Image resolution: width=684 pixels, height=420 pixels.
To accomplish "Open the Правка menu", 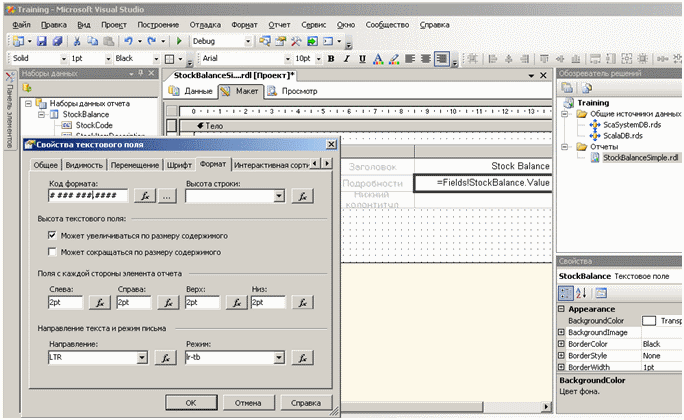I will coord(54,25).
